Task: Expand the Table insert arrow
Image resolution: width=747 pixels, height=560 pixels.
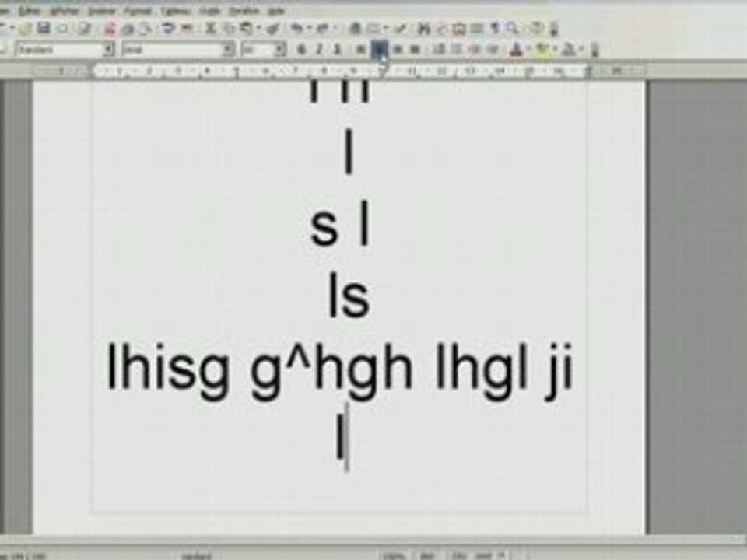Action: [x=384, y=29]
